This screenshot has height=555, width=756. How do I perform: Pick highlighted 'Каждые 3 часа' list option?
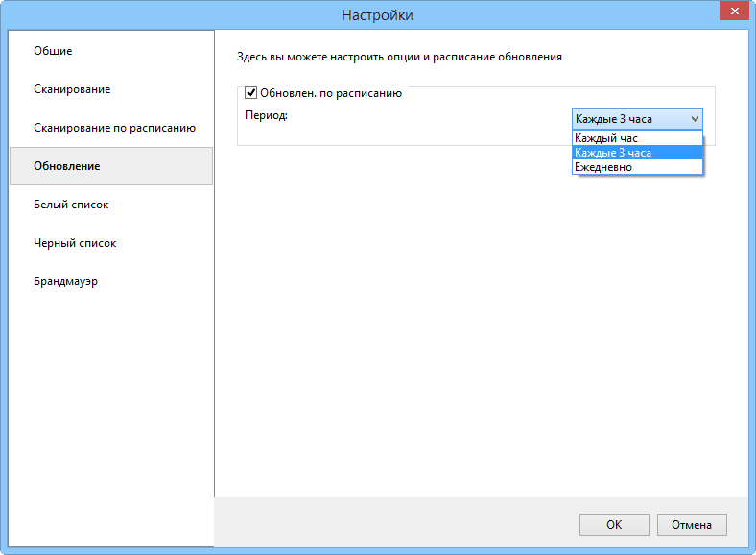(x=614, y=153)
